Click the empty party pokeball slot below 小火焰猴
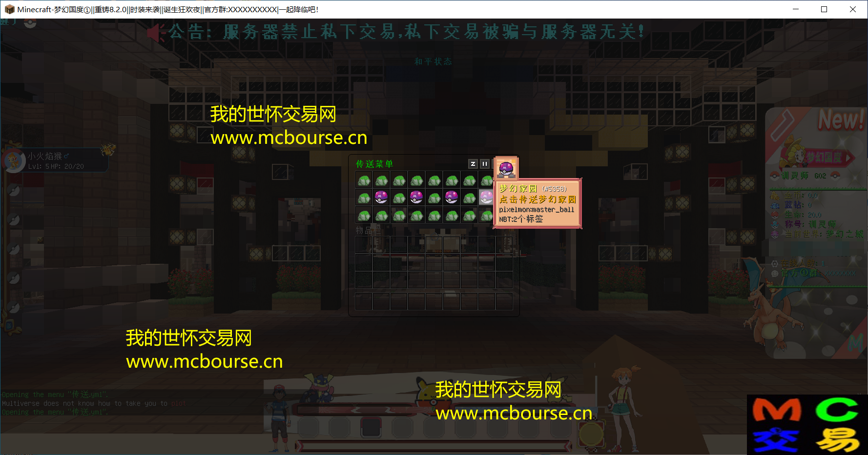 14,190
